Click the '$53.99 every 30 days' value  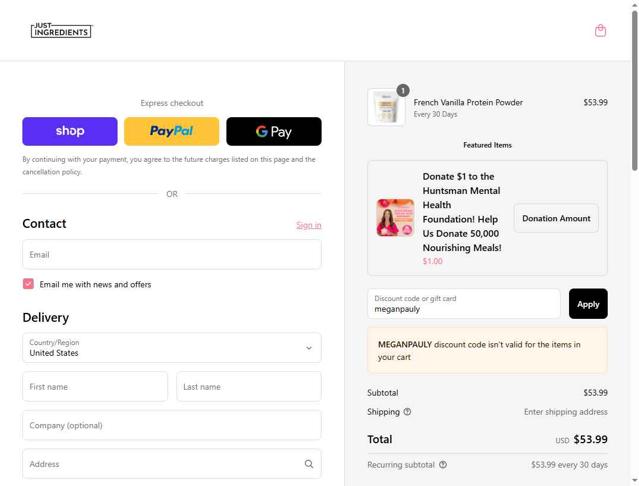569,465
